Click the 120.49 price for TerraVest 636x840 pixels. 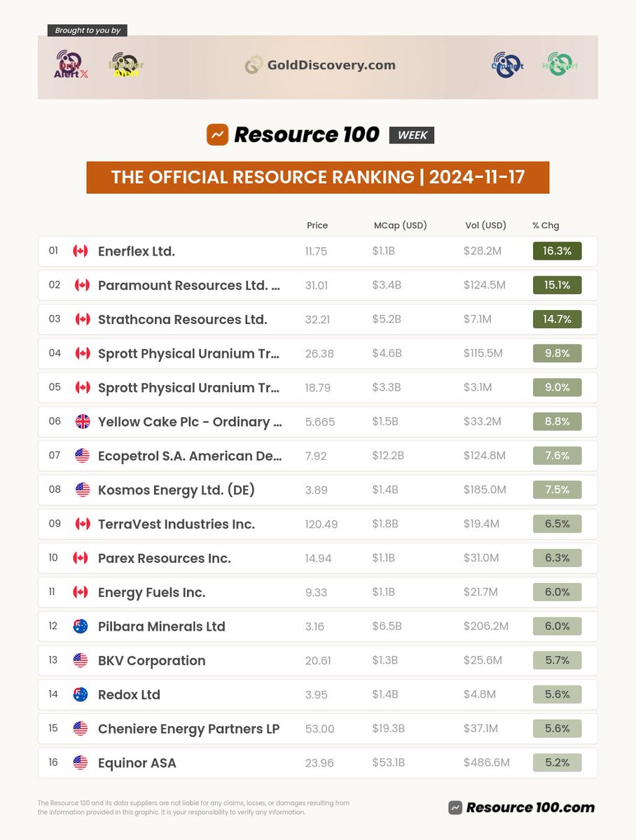click(322, 524)
